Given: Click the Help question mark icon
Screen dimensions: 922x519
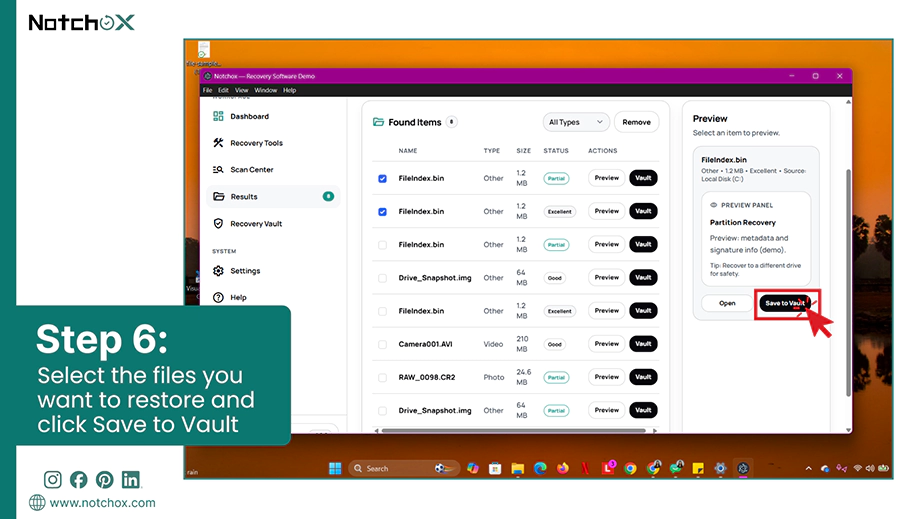Looking at the screenshot, I should click(218, 297).
